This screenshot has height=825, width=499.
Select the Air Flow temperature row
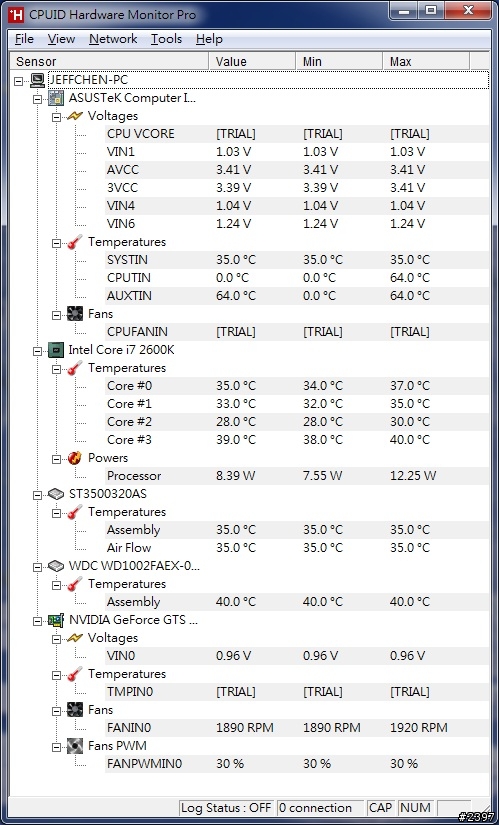point(297,548)
